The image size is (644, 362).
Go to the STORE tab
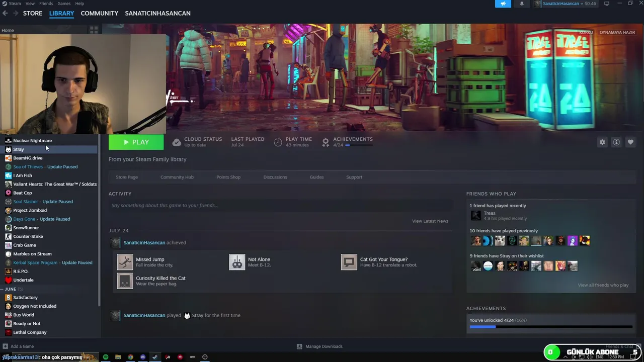coord(33,13)
